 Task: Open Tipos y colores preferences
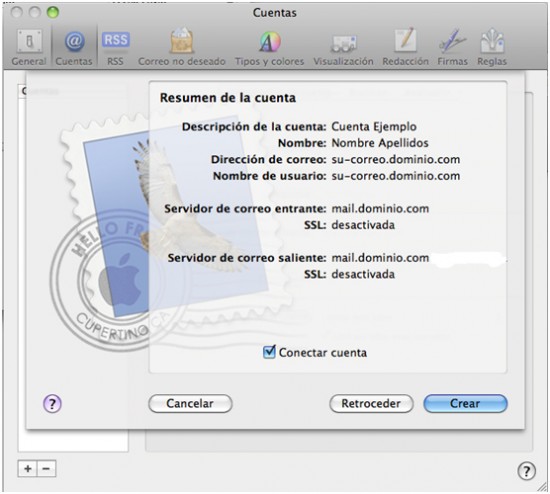click(269, 47)
